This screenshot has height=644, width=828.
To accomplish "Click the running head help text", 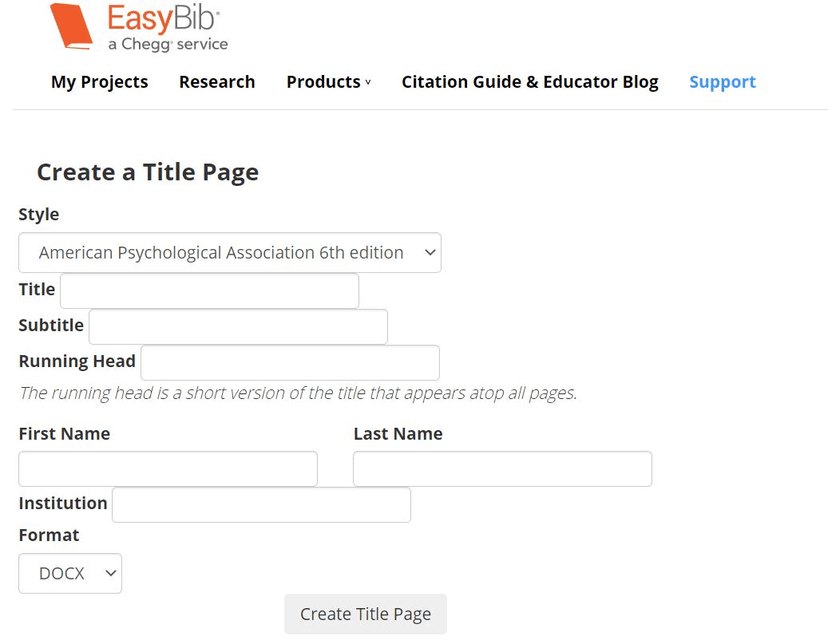I will (298, 393).
